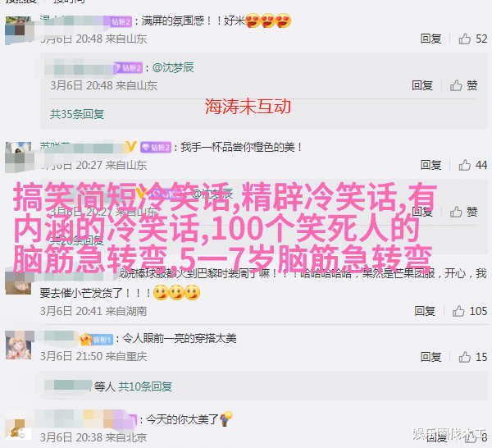Open avatar of the 湖南 commenter
This screenshot has height=448, width=492.
pyautogui.click(x=18, y=284)
